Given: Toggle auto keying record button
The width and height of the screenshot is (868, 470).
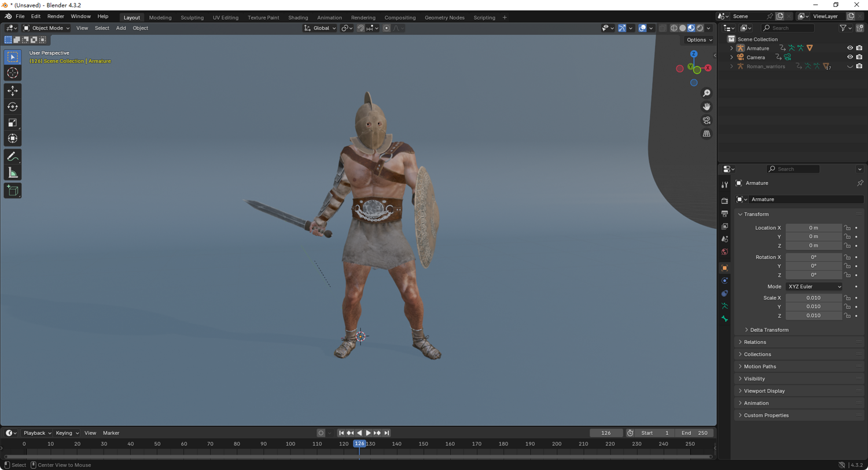Looking at the screenshot, I should click(321, 433).
